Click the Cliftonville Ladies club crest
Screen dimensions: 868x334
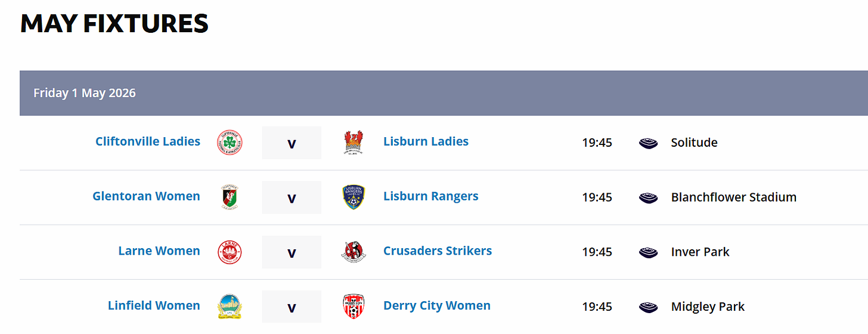point(230,143)
